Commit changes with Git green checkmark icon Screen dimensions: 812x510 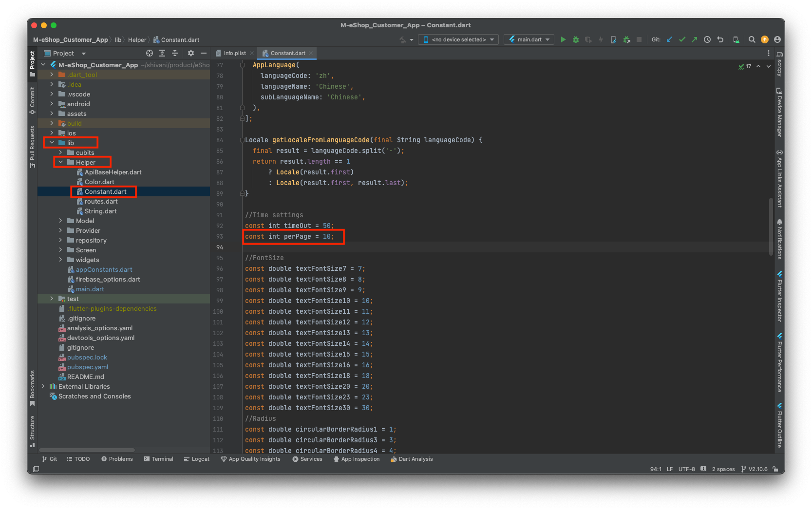point(682,39)
